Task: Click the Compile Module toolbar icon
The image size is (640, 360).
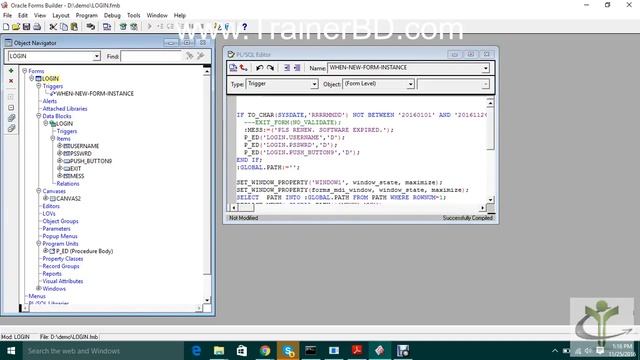Action: pyautogui.click(x=107, y=27)
